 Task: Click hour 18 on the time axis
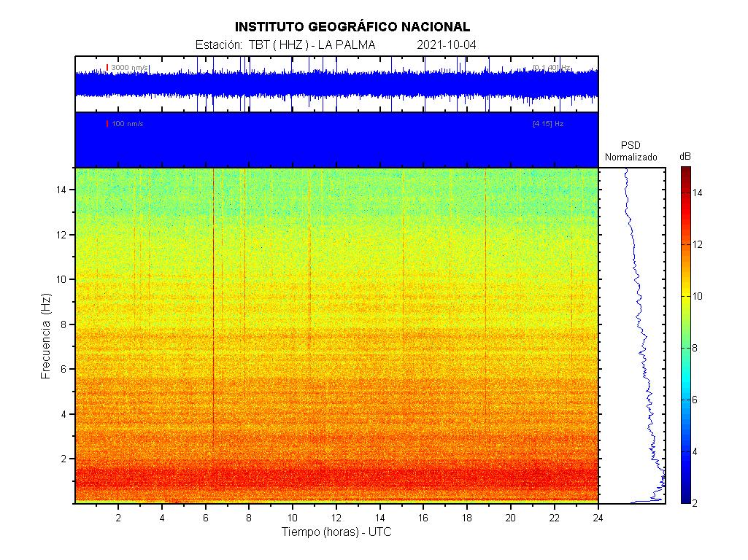tap(467, 518)
